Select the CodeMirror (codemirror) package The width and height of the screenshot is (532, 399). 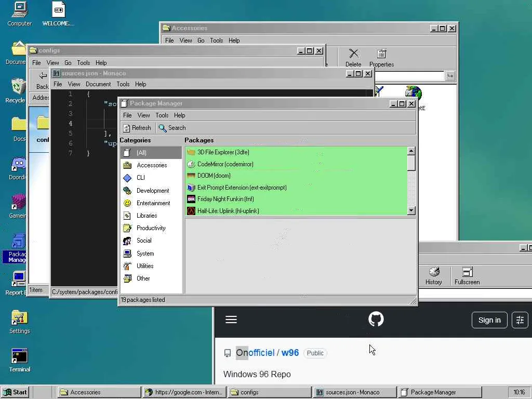pos(297,164)
